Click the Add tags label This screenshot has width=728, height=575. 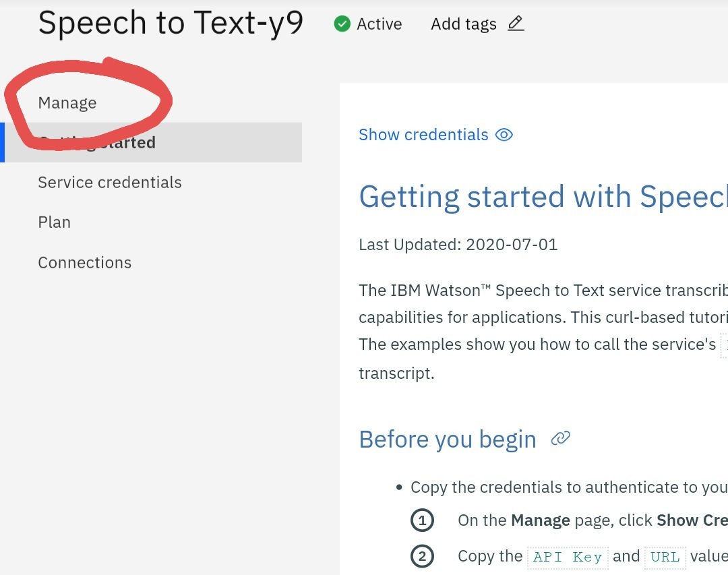point(464,24)
